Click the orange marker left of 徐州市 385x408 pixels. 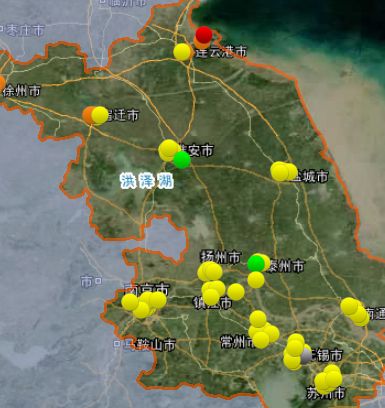click(1, 83)
